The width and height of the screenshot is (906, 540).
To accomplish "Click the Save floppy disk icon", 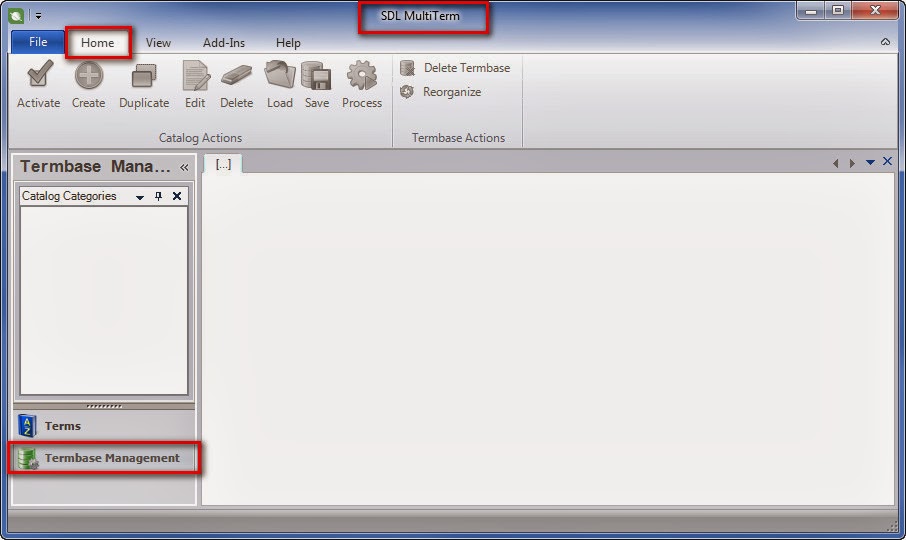I will [x=317, y=76].
